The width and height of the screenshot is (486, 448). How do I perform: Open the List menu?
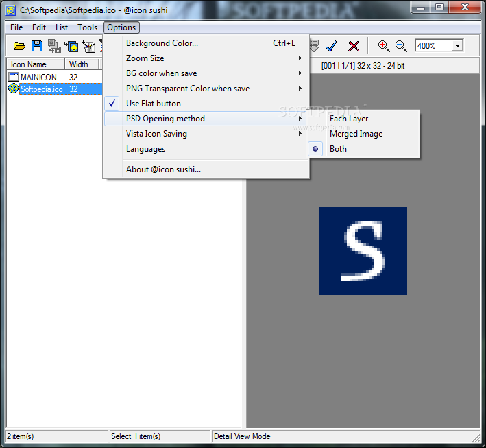click(x=62, y=27)
